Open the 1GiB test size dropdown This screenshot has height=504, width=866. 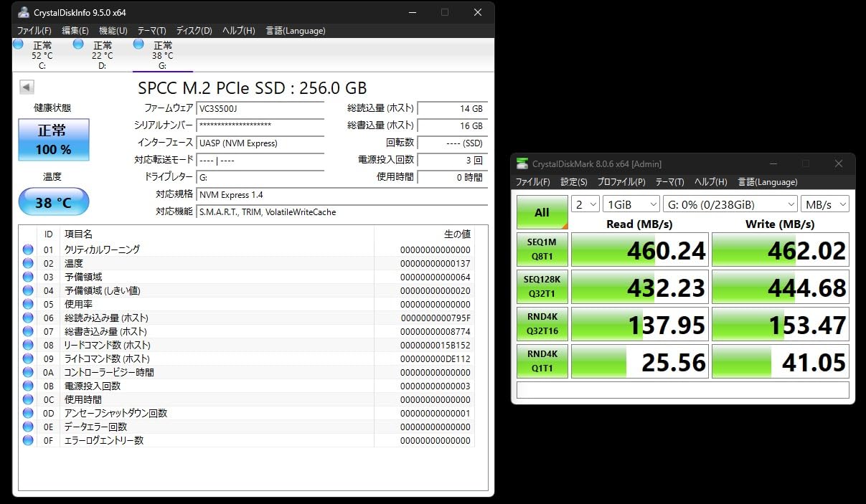pos(631,204)
